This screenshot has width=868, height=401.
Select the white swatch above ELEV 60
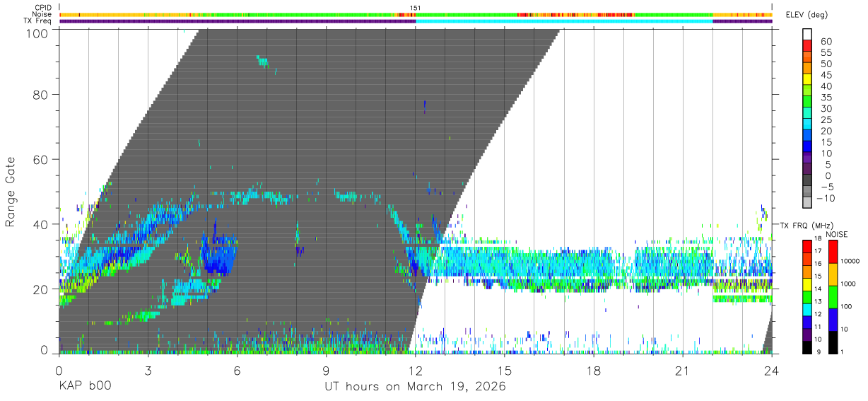809,35
